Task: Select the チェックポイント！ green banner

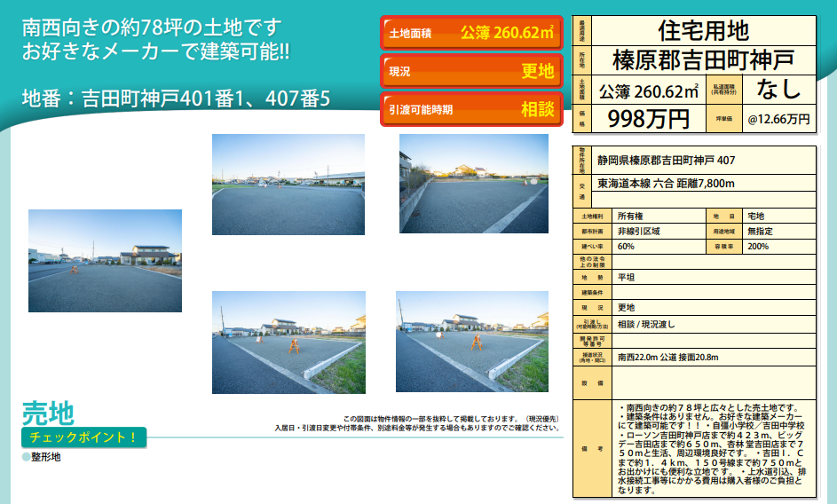Action: (83, 437)
